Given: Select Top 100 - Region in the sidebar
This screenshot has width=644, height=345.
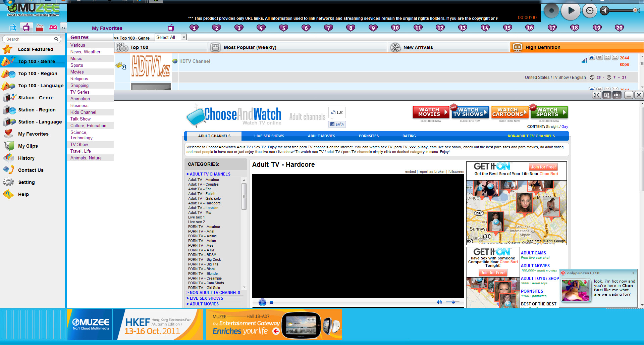Looking at the screenshot, I should coord(33,73).
